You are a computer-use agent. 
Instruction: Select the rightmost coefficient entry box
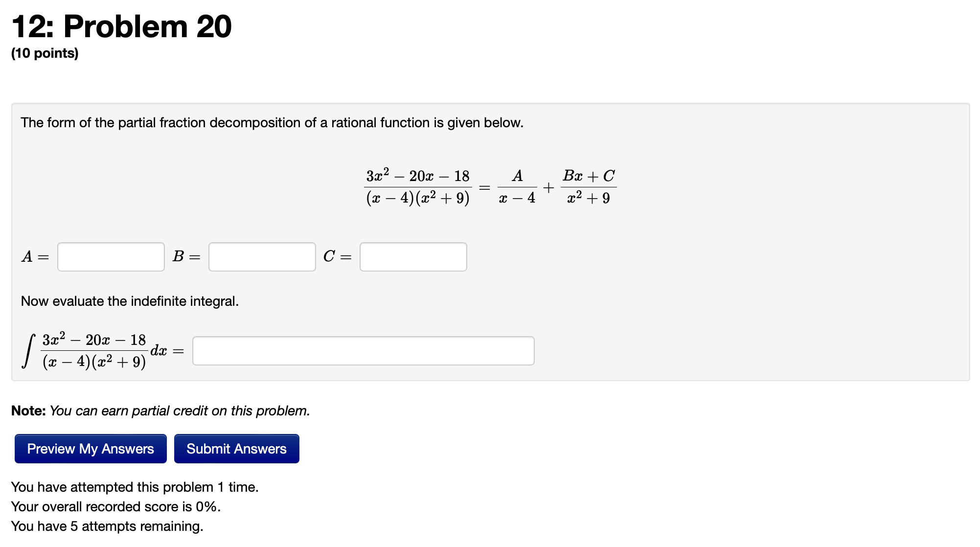(413, 257)
